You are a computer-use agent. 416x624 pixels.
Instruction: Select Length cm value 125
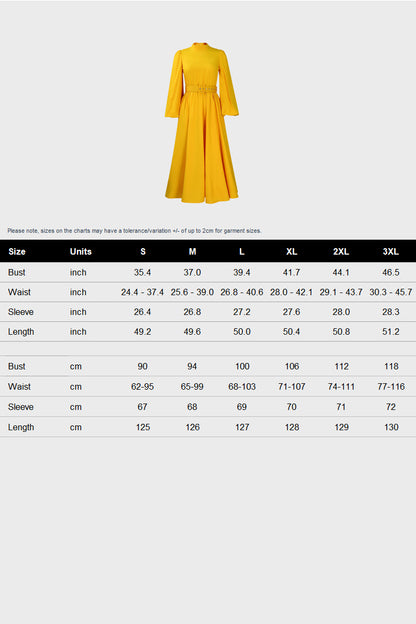[x=143, y=427]
